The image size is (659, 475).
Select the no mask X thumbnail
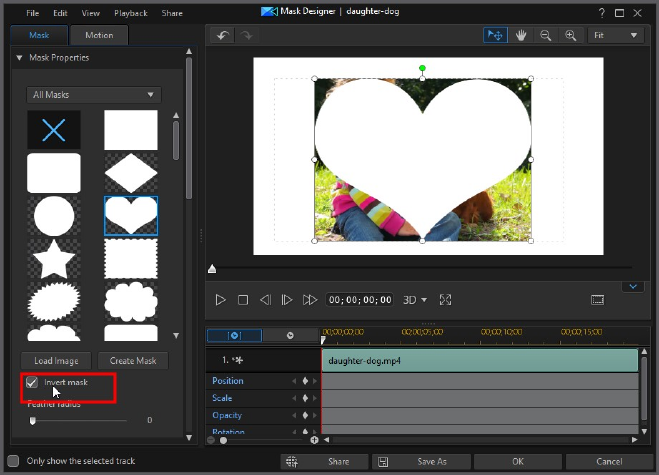coord(54,129)
